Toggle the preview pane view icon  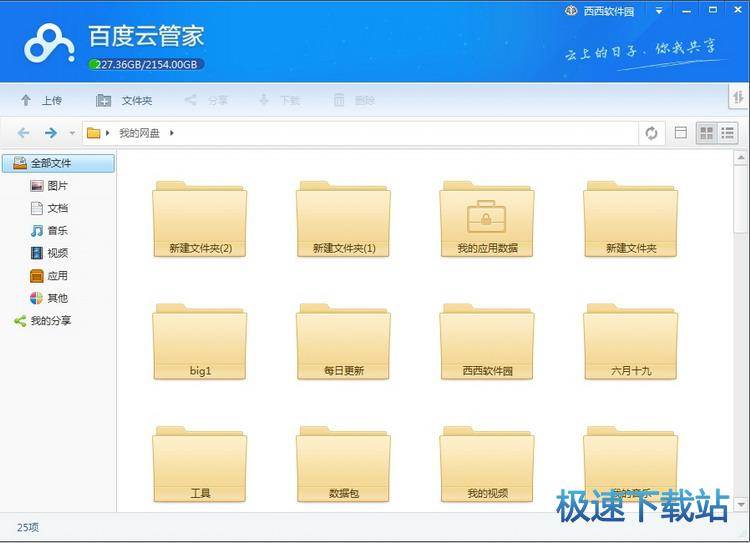(x=680, y=133)
